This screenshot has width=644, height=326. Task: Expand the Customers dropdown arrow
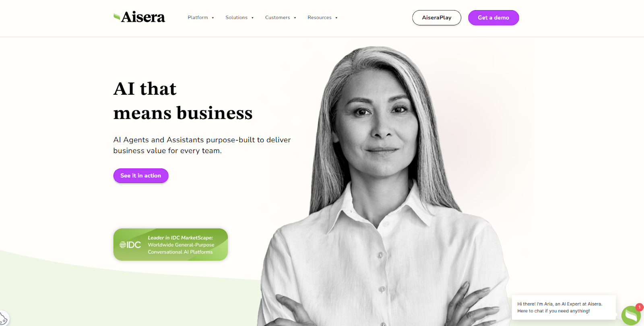click(295, 18)
